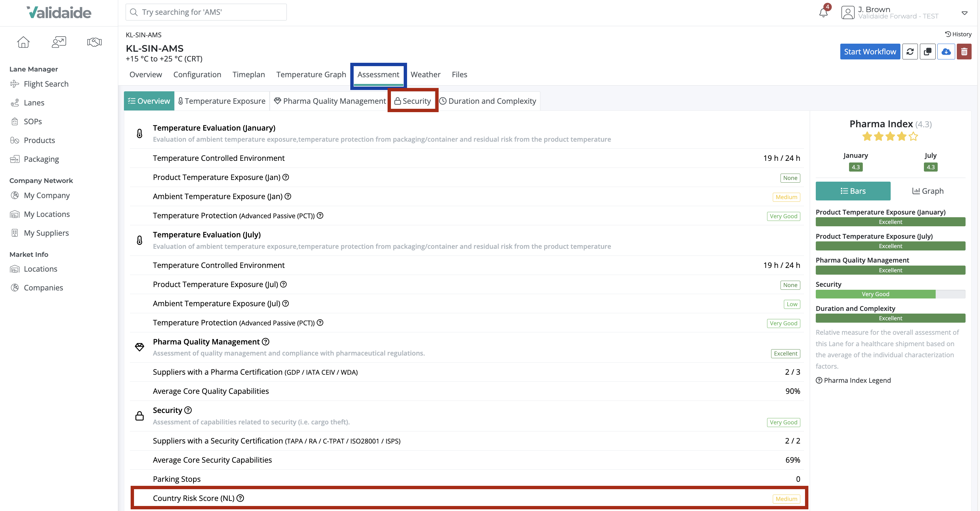This screenshot has height=511, width=980.
Task: Select the Bars view toggle
Action: 853,191
